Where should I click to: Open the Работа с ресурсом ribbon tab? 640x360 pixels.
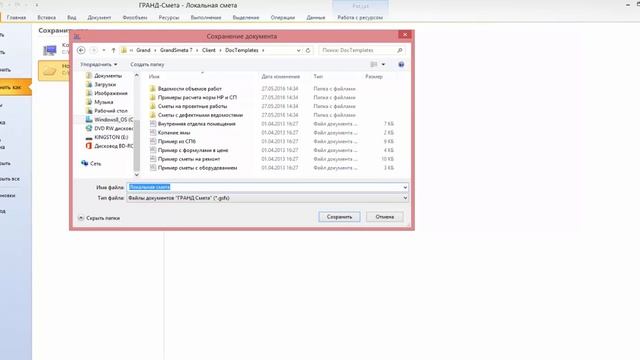[360, 18]
